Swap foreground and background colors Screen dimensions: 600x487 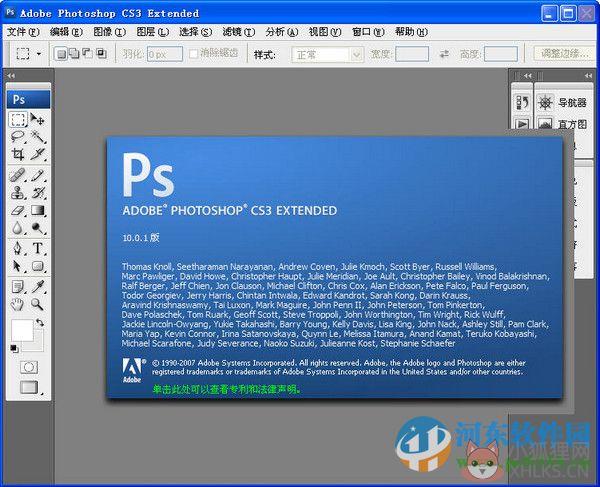(x=40, y=322)
